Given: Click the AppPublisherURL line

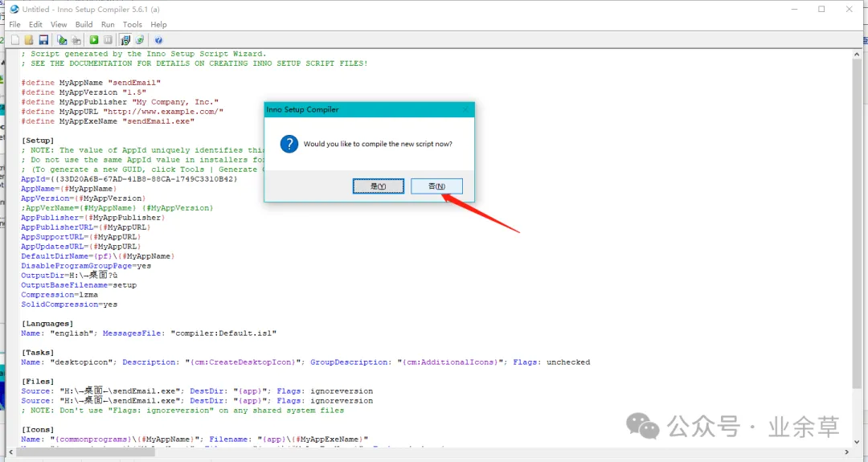Looking at the screenshot, I should [x=86, y=227].
